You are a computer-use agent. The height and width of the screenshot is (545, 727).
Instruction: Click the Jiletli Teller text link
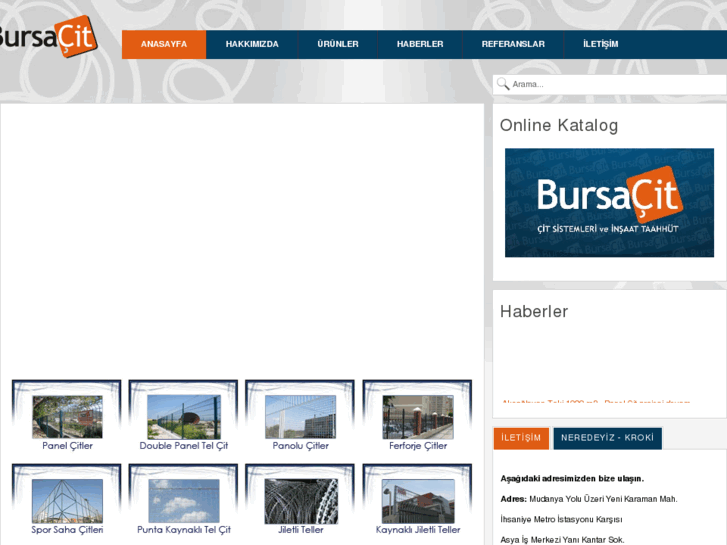pyautogui.click(x=300, y=530)
